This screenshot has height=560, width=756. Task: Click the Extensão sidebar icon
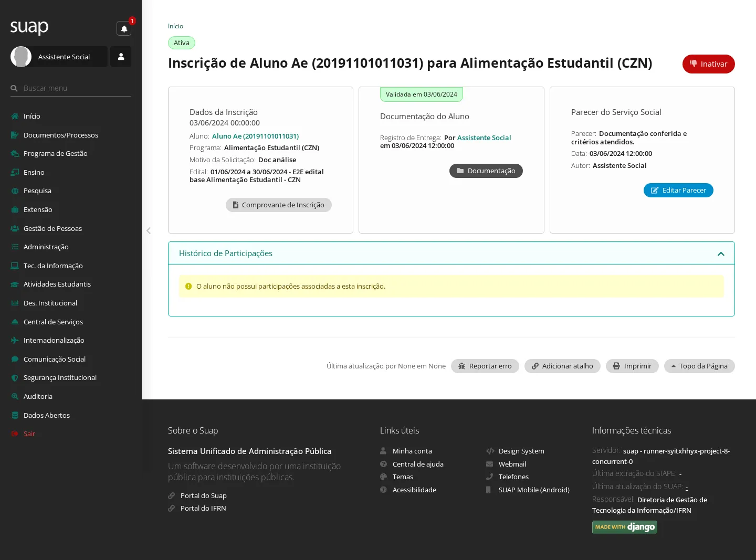[x=15, y=209]
